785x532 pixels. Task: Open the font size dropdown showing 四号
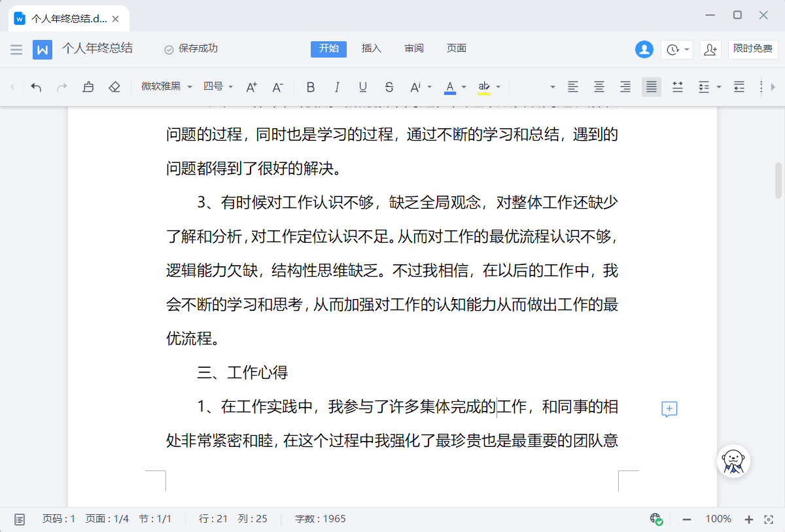click(216, 86)
